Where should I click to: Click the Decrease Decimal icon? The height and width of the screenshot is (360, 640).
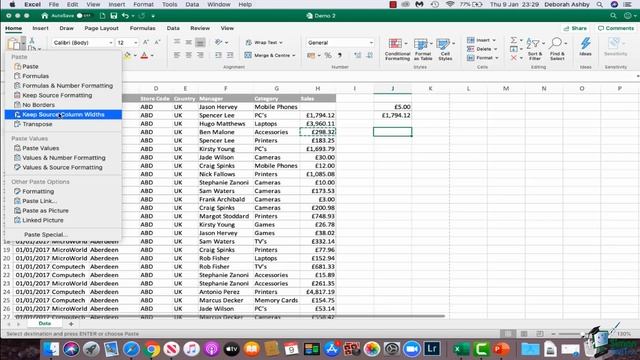pyautogui.click(x=369, y=56)
